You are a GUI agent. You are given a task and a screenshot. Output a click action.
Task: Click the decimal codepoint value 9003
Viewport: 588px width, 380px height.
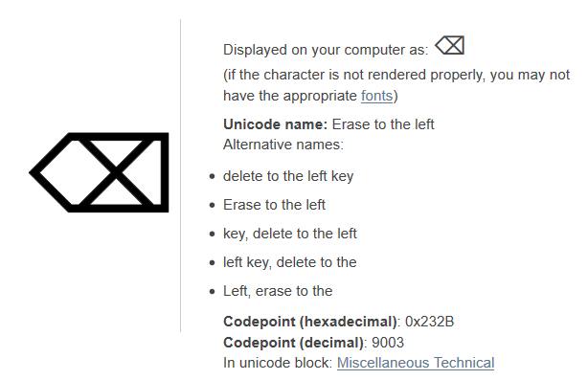point(388,343)
